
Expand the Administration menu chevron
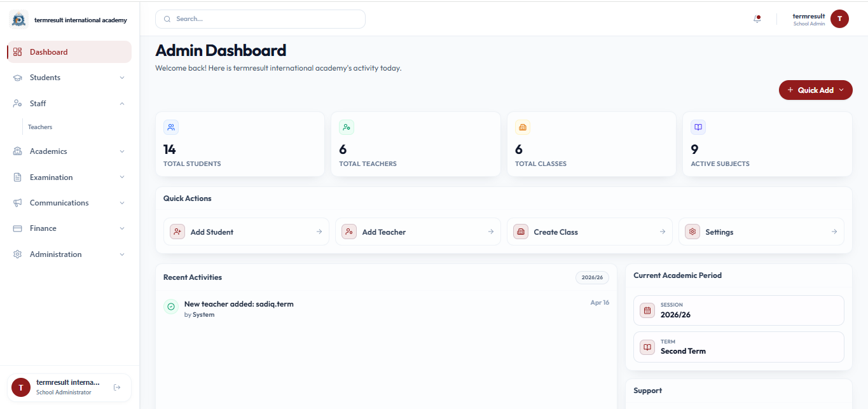[122, 254]
